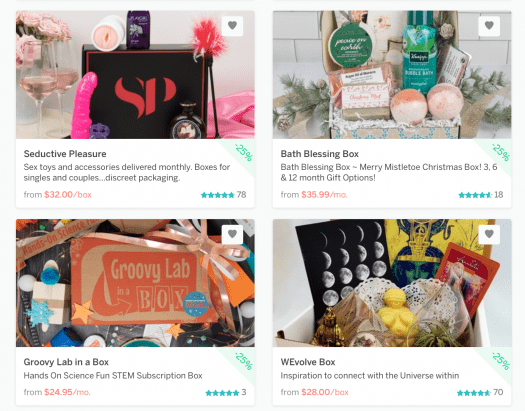Open Groovy Lab in a Box title
525x411 pixels.
(x=66, y=362)
